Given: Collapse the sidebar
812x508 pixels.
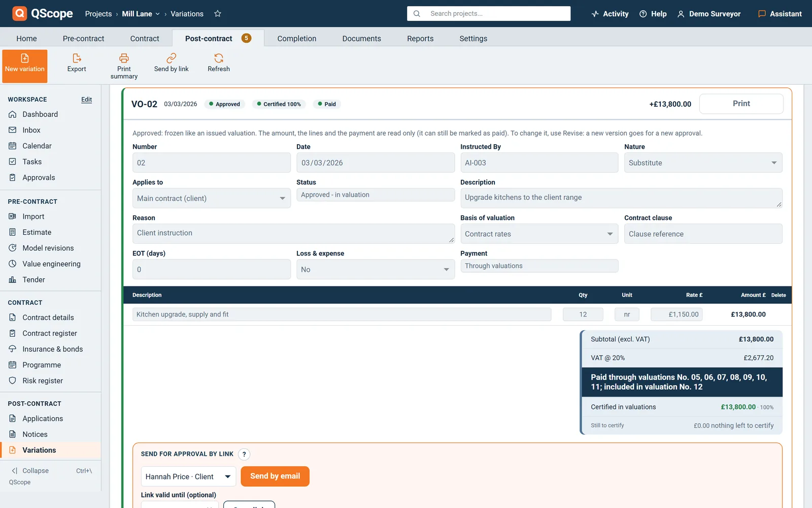Looking at the screenshot, I should [x=50, y=471].
